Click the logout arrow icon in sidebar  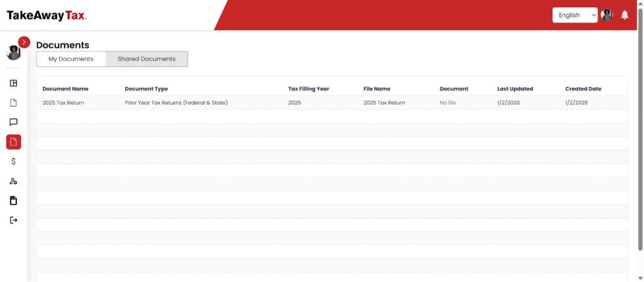pos(14,220)
